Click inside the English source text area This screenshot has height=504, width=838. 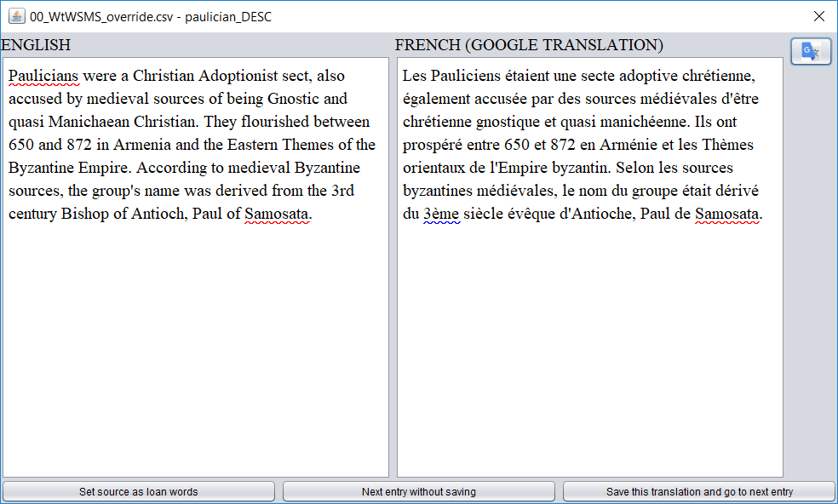[x=196, y=341]
